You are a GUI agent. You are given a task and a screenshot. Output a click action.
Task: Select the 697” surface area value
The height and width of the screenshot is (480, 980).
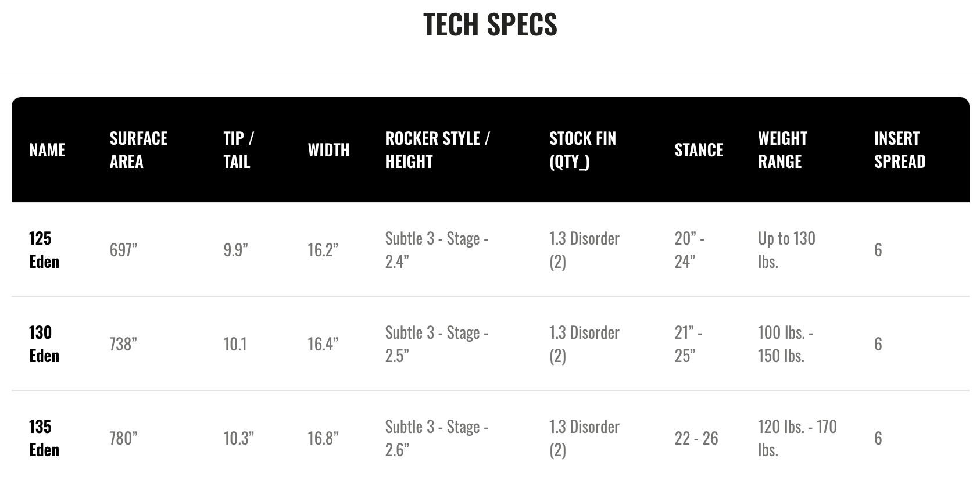coord(123,250)
